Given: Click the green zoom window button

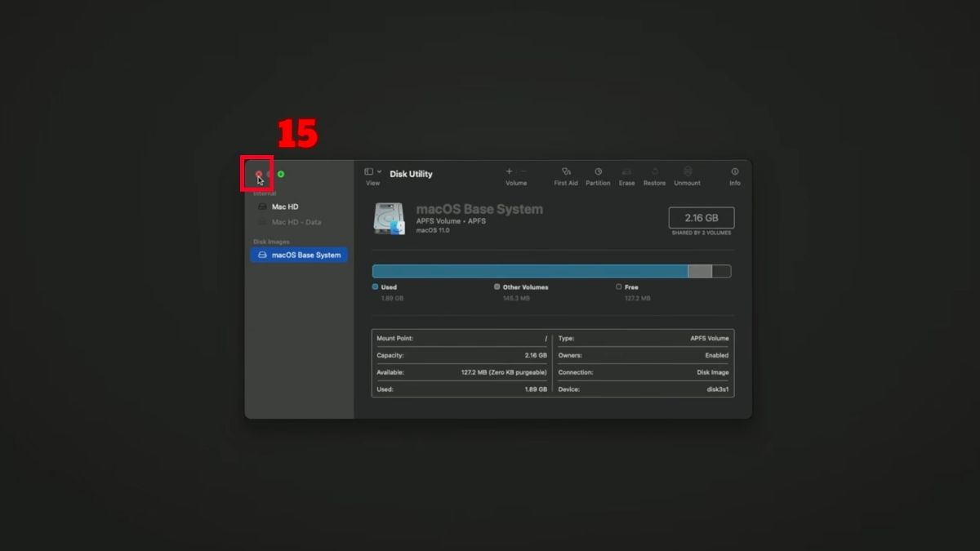Looking at the screenshot, I should point(281,174).
